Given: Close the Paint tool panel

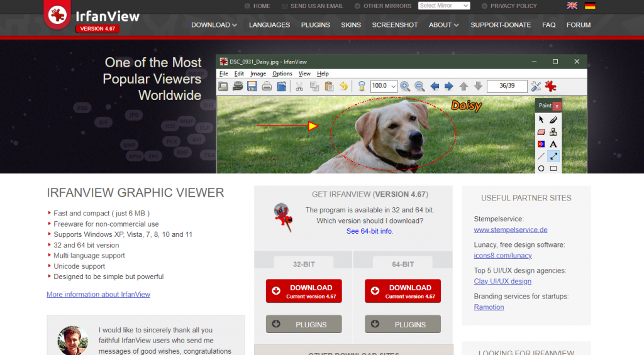Looking at the screenshot, I should pos(557,106).
